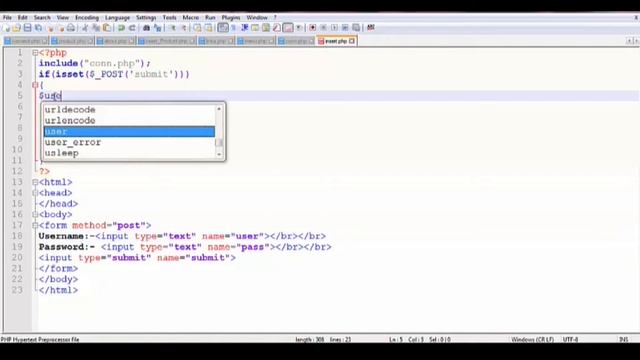
Task: Click the autocomplete list scroll-up arrow
Action: (x=219, y=109)
